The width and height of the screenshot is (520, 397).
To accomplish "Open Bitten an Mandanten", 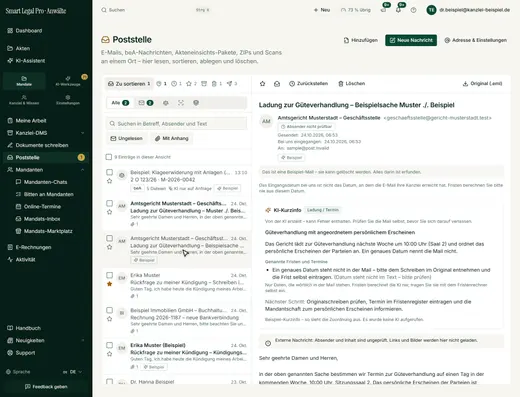I will tap(46, 194).
